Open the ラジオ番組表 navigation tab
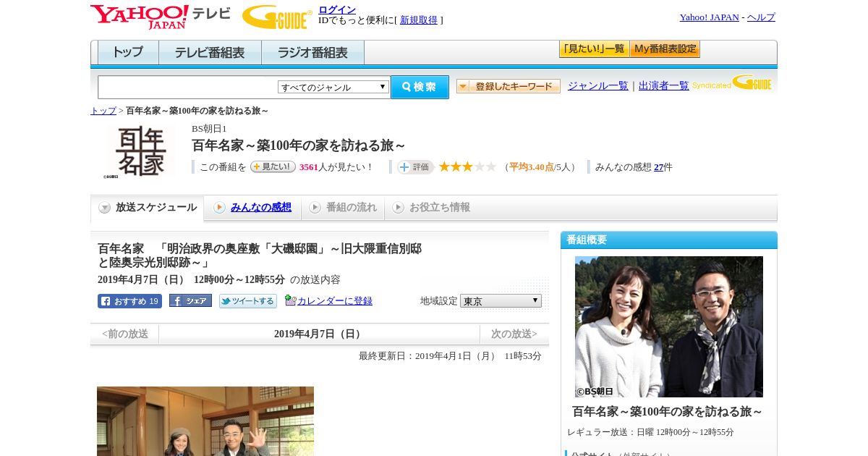The height and width of the screenshot is (456, 868). pyautogui.click(x=312, y=53)
